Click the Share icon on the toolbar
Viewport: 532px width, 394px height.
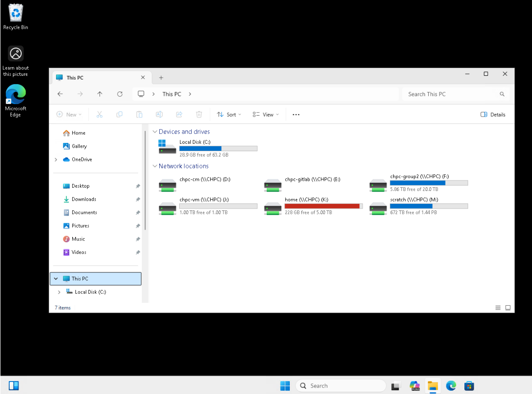click(x=179, y=114)
